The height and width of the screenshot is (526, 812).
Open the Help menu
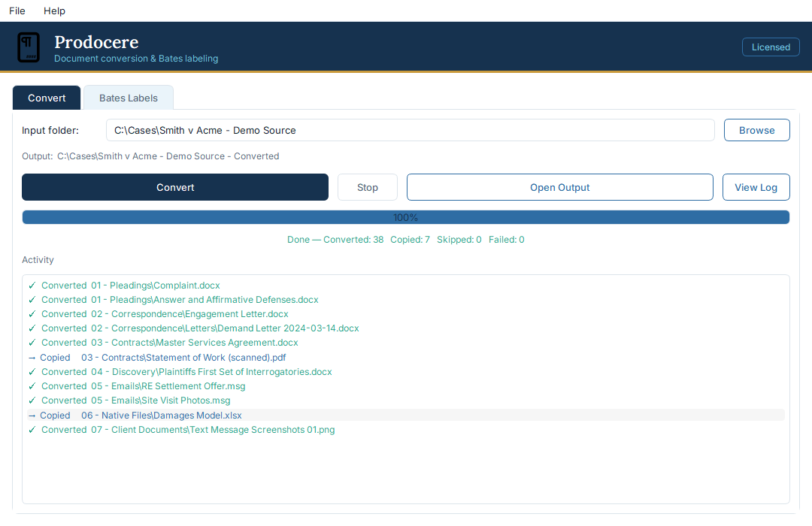click(54, 11)
